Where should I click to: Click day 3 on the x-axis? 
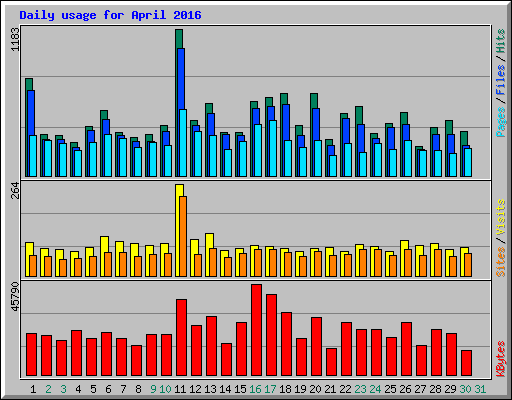click(x=63, y=389)
